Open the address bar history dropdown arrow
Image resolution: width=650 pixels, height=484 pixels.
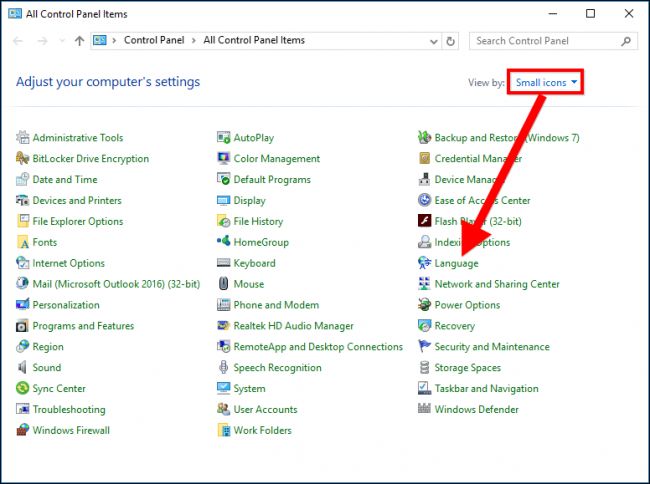[432, 41]
